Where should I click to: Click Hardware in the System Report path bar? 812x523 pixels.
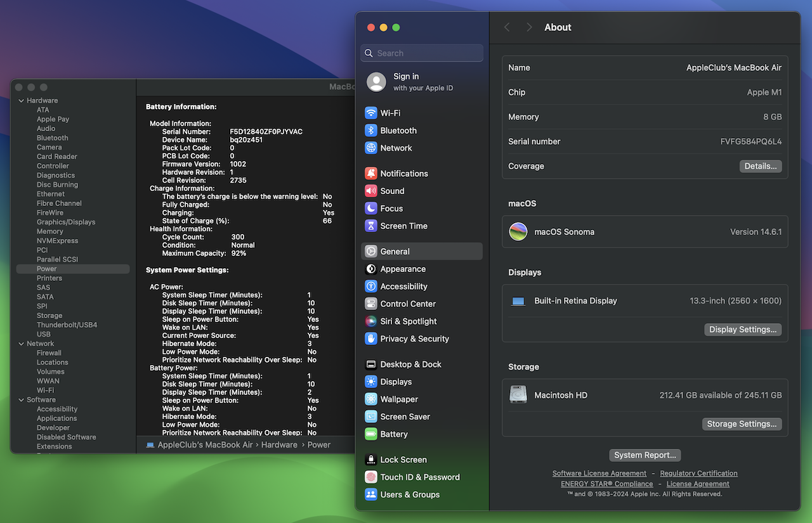[x=279, y=445]
